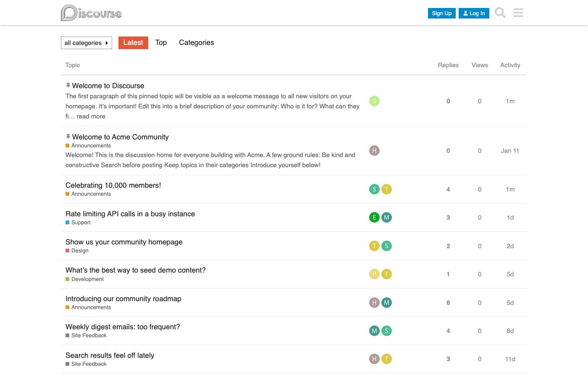Click the S avatar on Weekly digest emails topic

pyautogui.click(x=386, y=331)
